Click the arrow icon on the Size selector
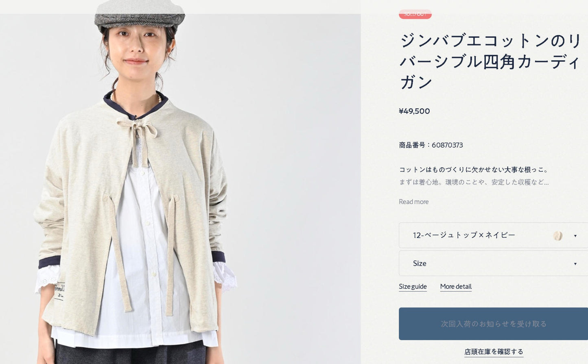 coord(575,264)
